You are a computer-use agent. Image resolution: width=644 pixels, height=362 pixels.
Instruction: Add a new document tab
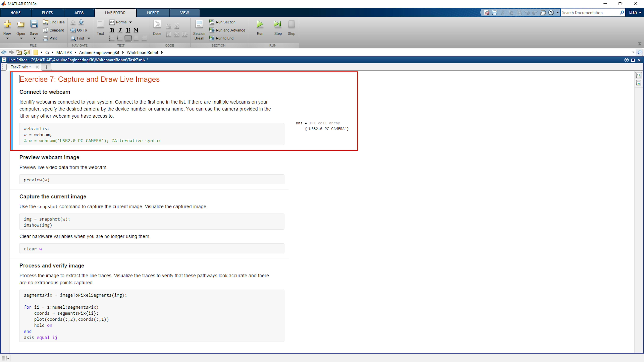point(46,67)
